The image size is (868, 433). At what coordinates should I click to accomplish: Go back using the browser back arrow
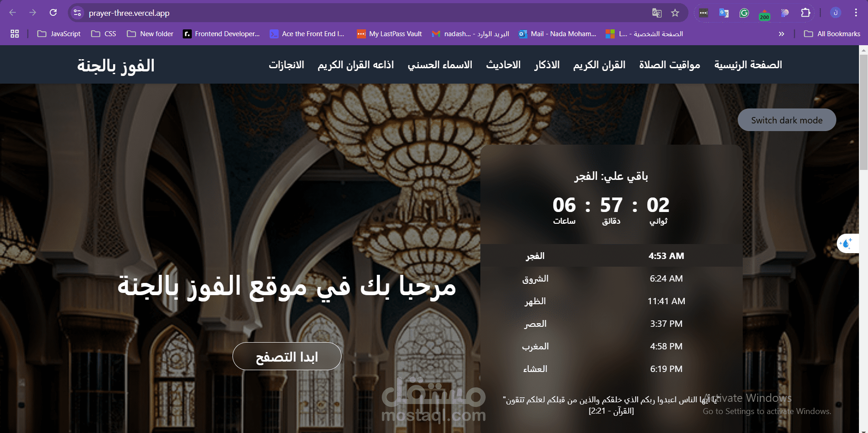point(13,13)
